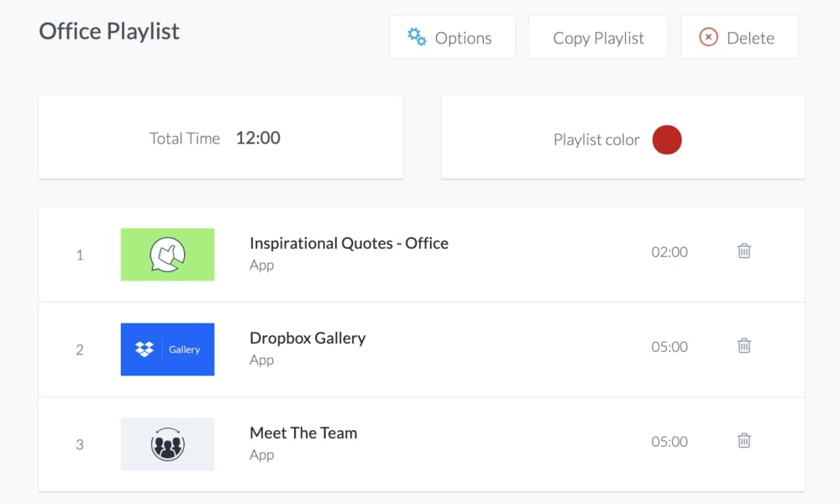Select the Dropbox Gallery title text
This screenshot has width=840, height=504.
[307, 338]
